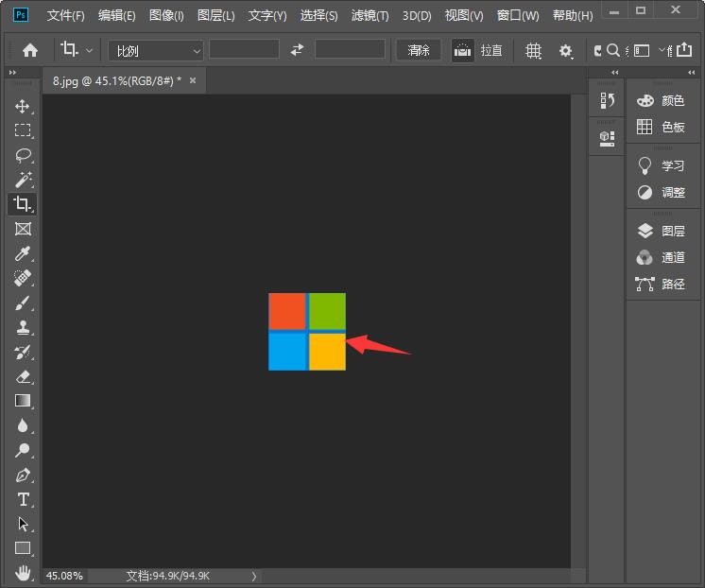Open the 颜色 color panel
This screenshot has width=705, height=588.
(x=661, y=100)
